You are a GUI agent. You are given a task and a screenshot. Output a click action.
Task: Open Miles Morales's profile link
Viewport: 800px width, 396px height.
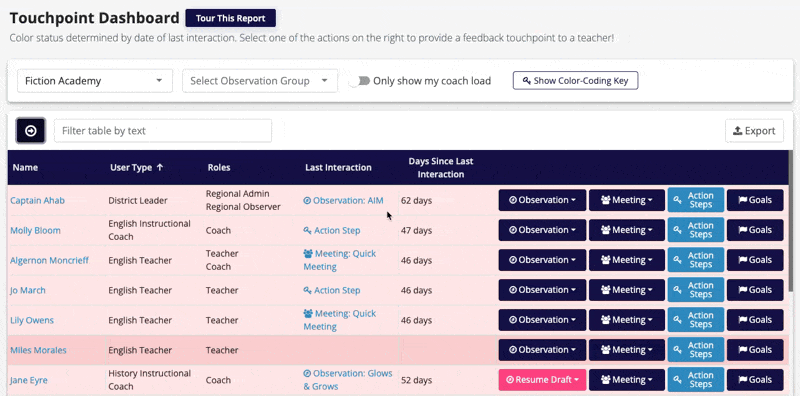38,350
